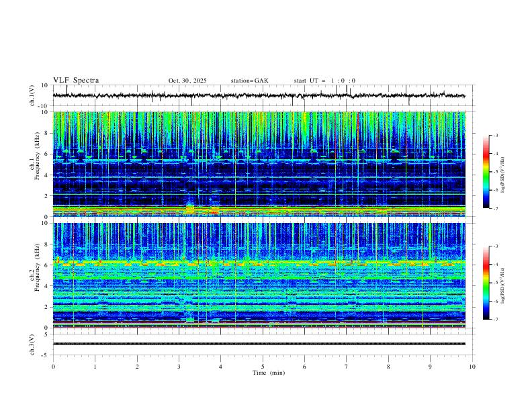Select the "Time (min)" x-axis label
Image resolution: width=532 pixels, height=411 pixels.
(x=269, y=373)
